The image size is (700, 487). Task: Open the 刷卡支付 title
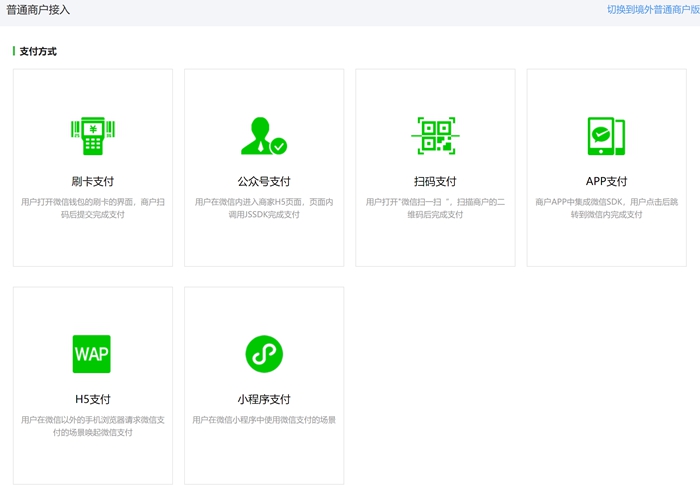click(93, 181)
